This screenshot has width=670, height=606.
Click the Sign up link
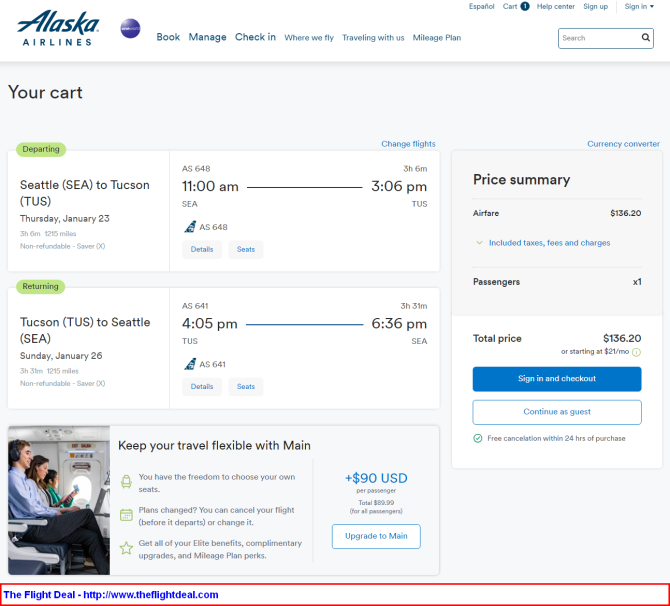click(x=595, y=6)
